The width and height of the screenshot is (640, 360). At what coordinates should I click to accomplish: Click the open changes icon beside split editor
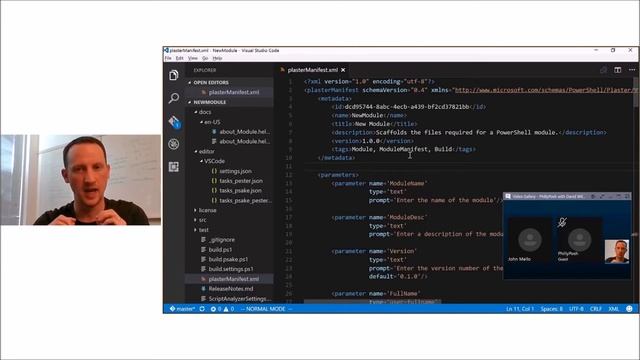[x=603, y=70]
